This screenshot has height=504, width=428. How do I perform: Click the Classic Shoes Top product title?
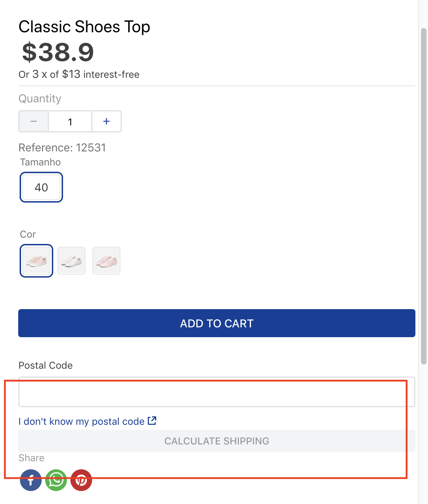coord(84,27)
